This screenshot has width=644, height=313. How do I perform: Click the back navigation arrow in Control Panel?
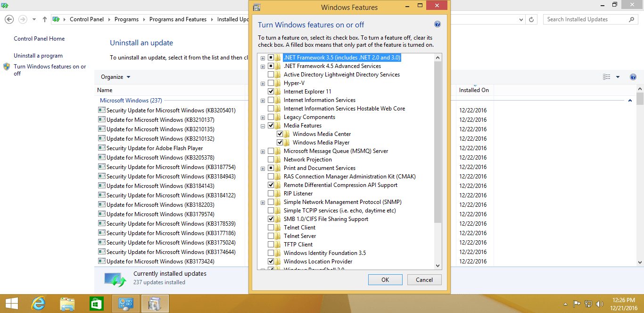coord(9,19)
